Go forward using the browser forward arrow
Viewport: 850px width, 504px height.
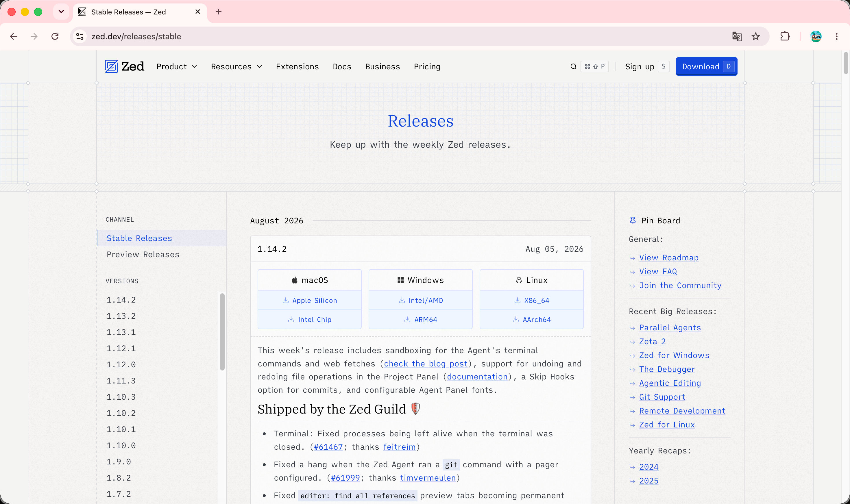[x=34, y=36]
